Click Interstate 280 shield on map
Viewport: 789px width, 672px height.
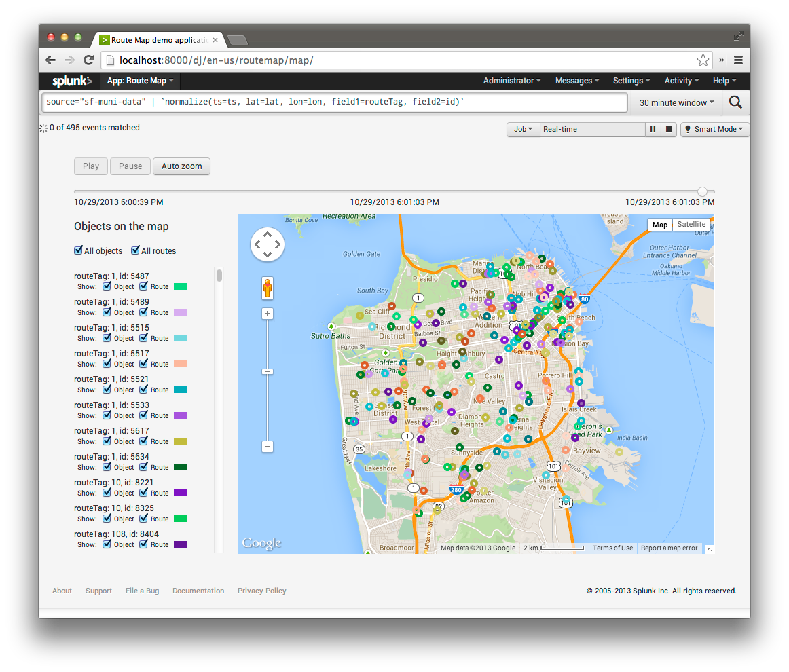[456, 490]
